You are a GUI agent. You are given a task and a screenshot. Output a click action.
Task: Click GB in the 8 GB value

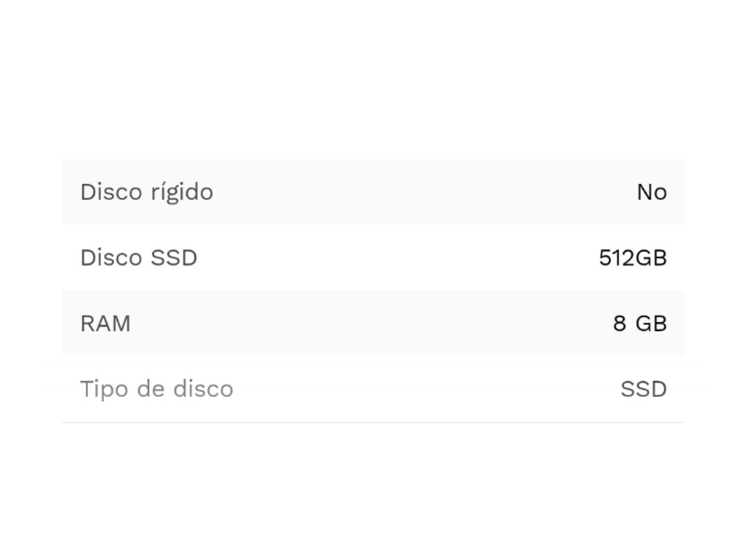(651, 323)
